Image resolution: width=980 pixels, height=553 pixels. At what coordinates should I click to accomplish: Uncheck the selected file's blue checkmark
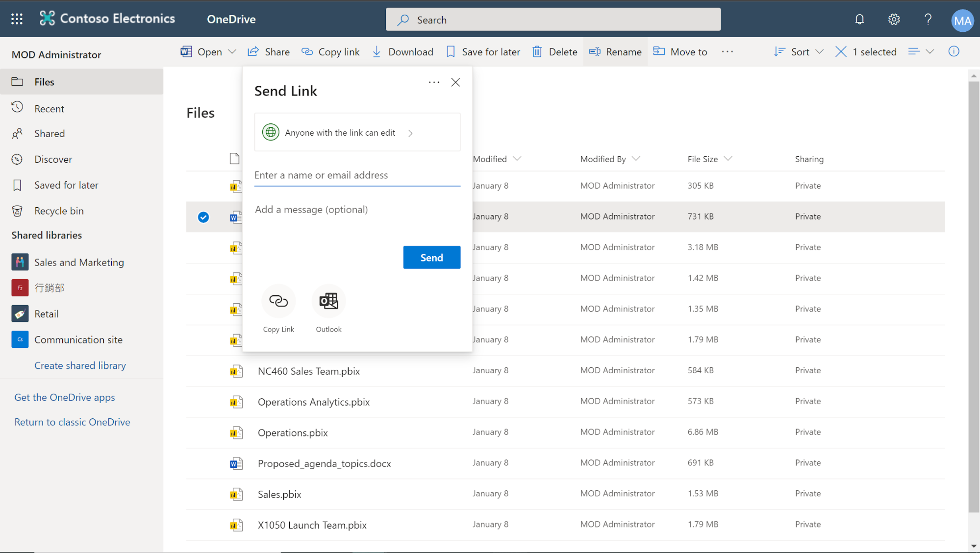(203, 217)
